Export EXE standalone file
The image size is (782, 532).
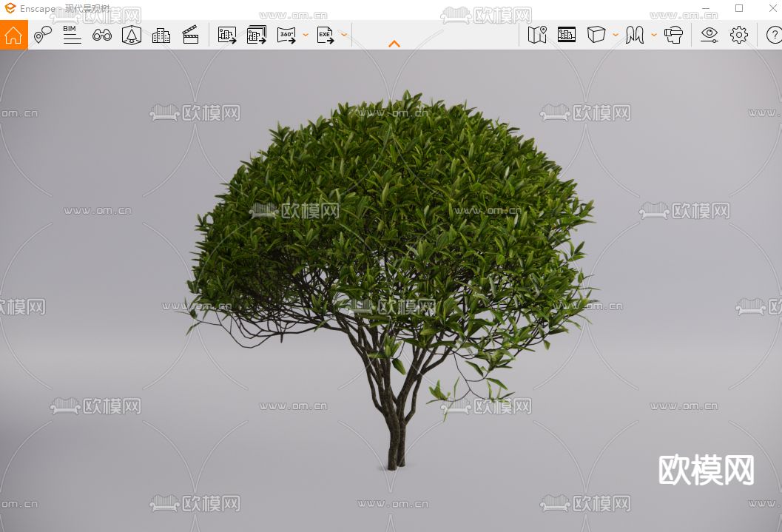pos(326,35)
